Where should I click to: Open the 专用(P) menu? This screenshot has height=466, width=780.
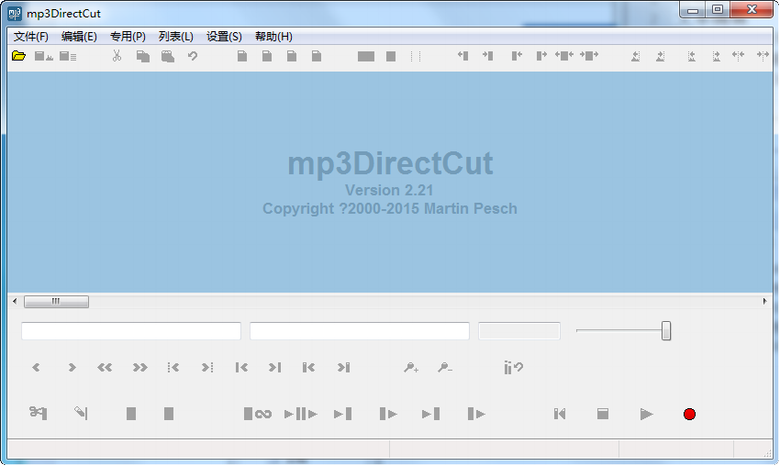127,36
